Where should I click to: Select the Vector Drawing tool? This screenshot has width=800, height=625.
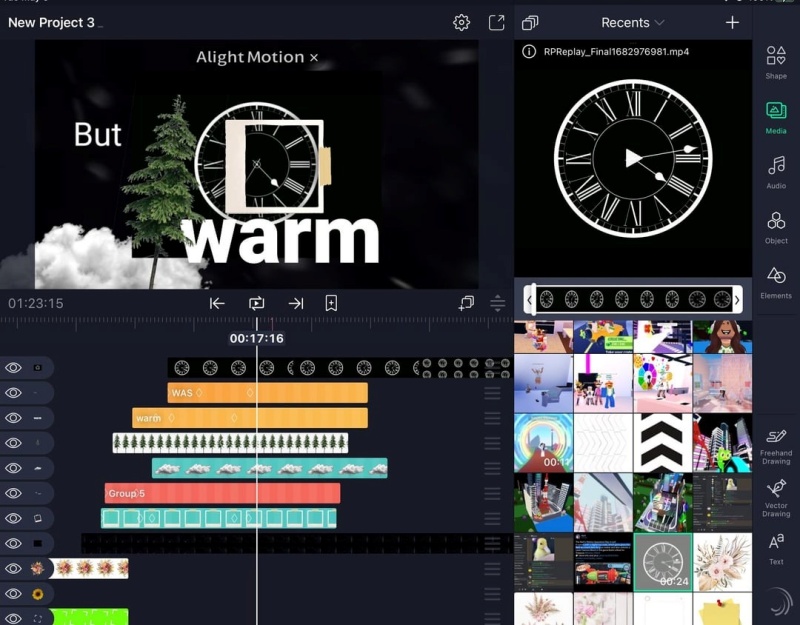click(776, 498)
